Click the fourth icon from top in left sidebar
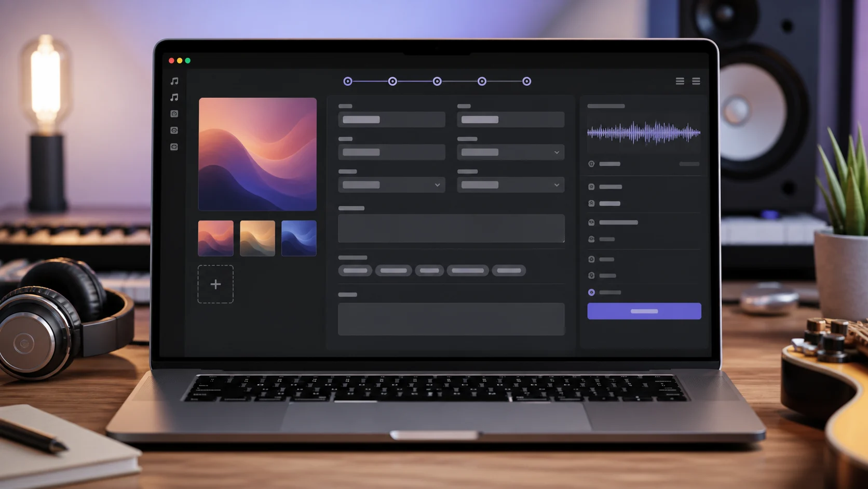The width and height of the screenshot is (868, 489). [x=174, y=130]
